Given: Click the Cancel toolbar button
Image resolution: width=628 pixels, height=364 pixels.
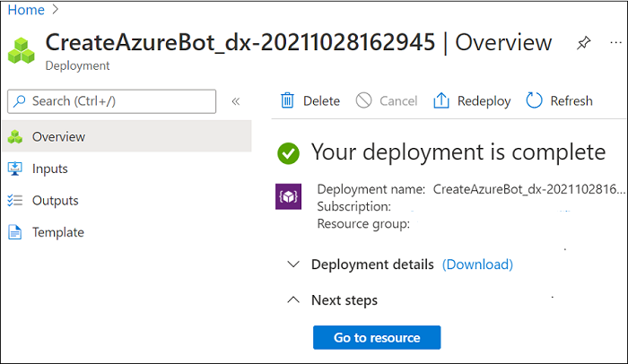Looking at the screenshot, I should point(387,100).
